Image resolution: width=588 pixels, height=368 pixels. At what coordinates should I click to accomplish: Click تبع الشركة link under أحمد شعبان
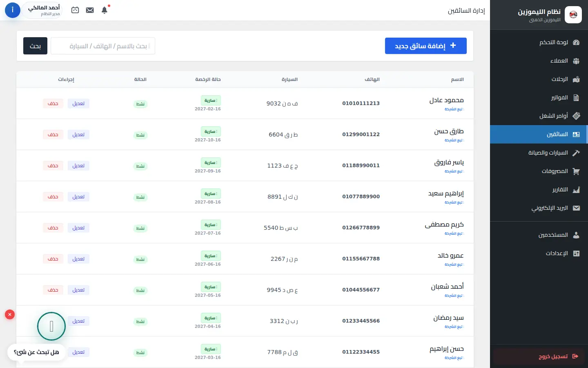click(454, 296)
